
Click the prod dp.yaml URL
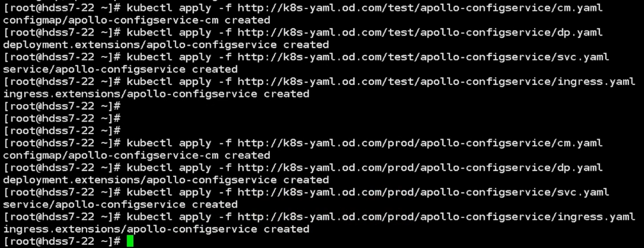(x=420, y=168)
